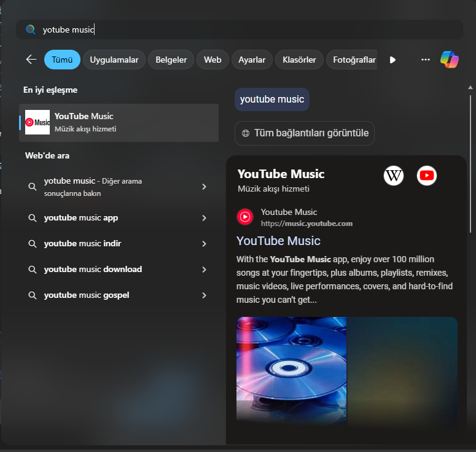
Task: Switch to the Klasörler tab
Action: [299, 60]
